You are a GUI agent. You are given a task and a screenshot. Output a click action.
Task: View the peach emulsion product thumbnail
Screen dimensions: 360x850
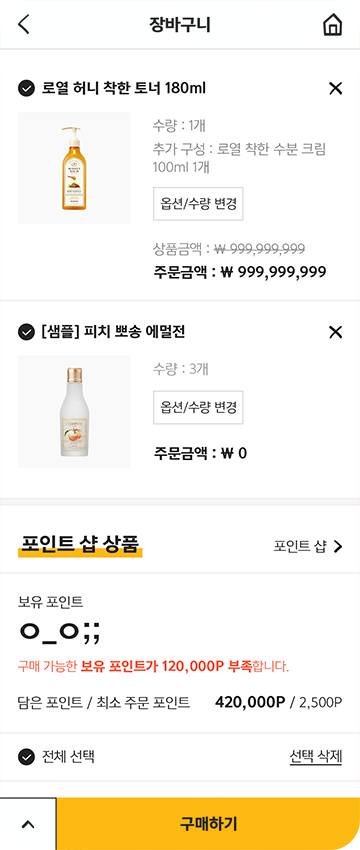[74, 412]
